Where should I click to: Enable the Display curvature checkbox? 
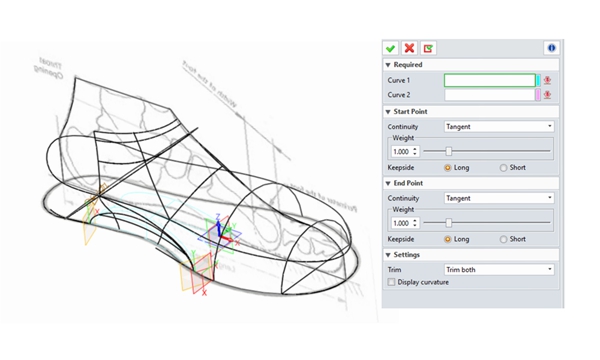(391, 282)
